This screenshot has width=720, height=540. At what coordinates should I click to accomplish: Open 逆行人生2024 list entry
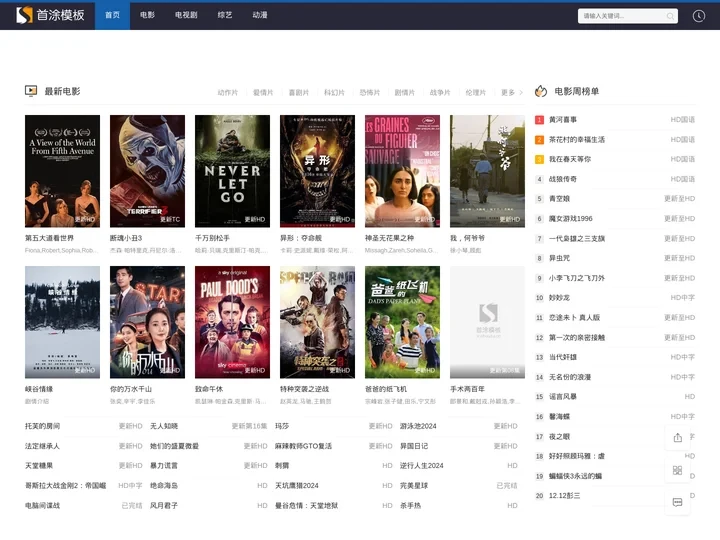[x=422, y=466]
